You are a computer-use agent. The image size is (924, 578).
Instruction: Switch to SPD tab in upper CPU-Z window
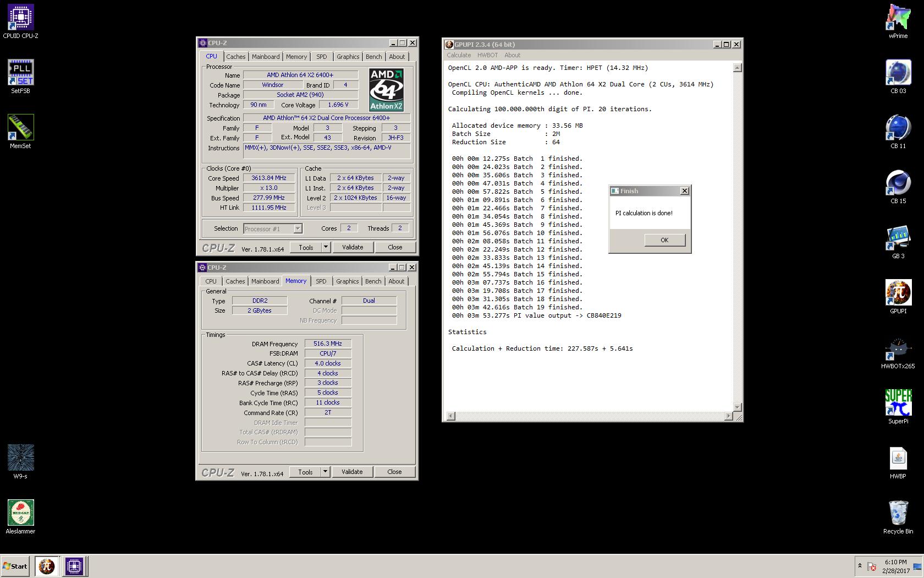click(322, 57)
